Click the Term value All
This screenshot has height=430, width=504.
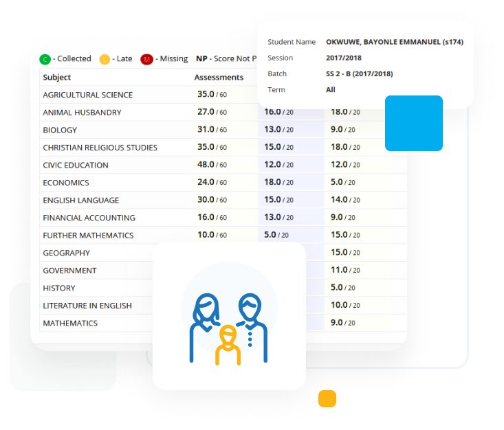coord(331,90)
